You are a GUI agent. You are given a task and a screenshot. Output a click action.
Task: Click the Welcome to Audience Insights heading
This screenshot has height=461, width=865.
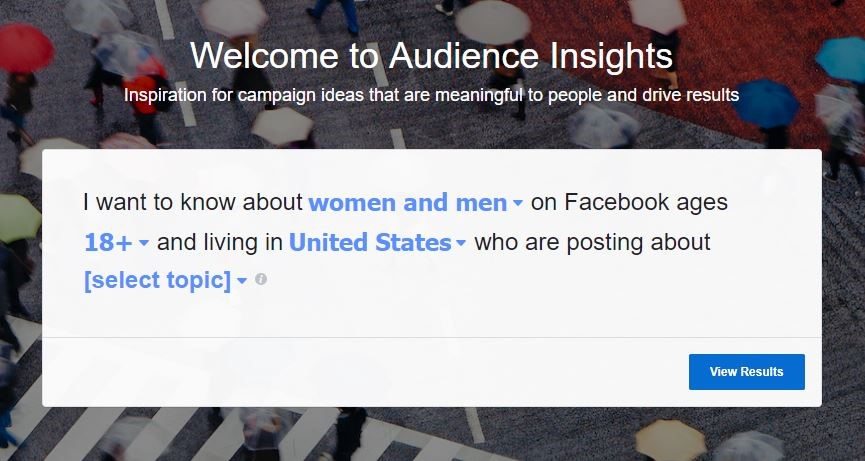pos(431,56)
